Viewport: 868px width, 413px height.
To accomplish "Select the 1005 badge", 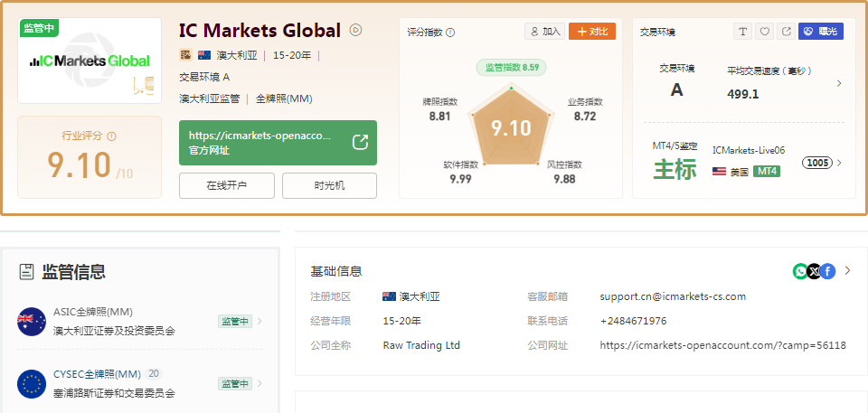I will [817, 163].
